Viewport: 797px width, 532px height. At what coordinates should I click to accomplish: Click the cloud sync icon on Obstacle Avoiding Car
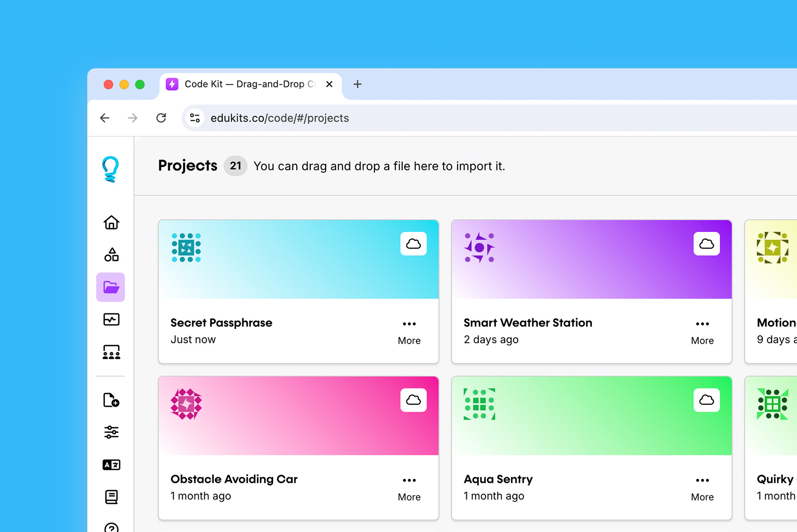click(x=414, y=400)
